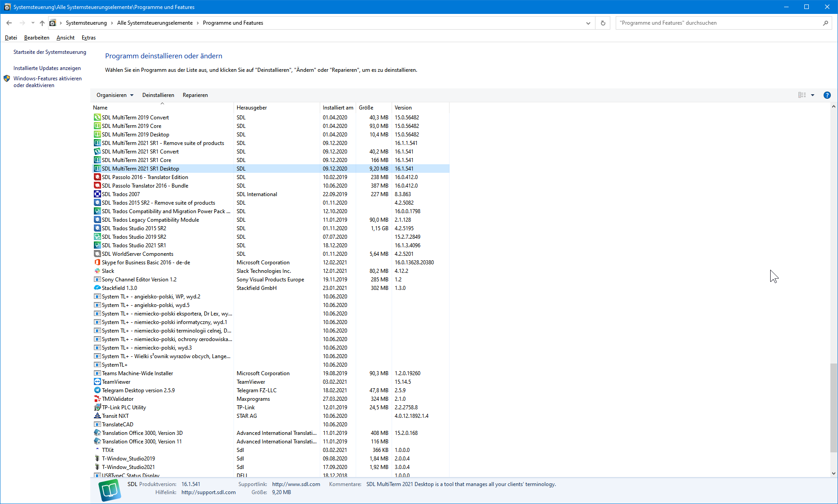
Task: Click the T-Window_Studio2019 icon
Action: [x=97, y=459]
